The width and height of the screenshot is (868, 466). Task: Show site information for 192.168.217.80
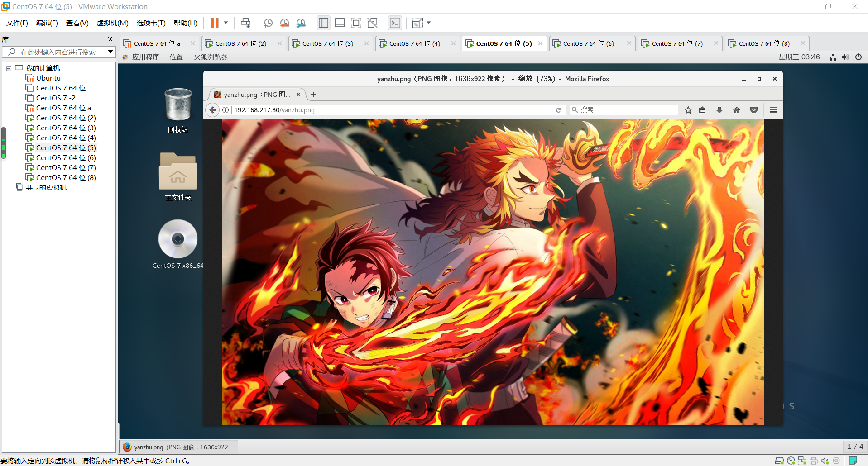(225, 110)
